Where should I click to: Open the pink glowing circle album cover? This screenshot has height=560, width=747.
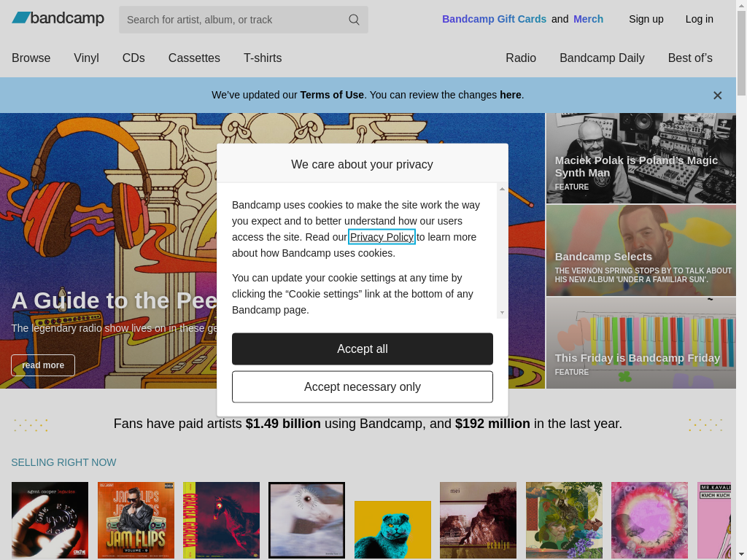click(649, 520)
